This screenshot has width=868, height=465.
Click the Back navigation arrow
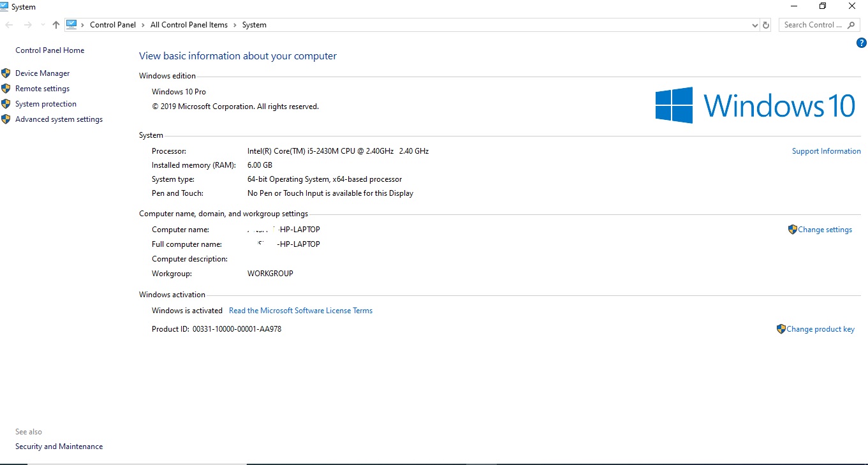click(10, 25)
